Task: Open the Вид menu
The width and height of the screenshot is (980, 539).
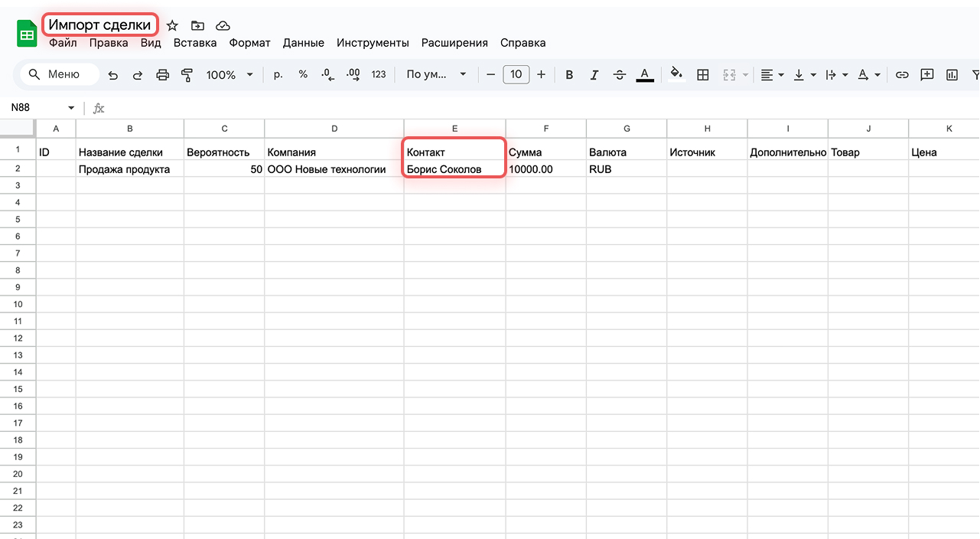Action: (151, 43)
